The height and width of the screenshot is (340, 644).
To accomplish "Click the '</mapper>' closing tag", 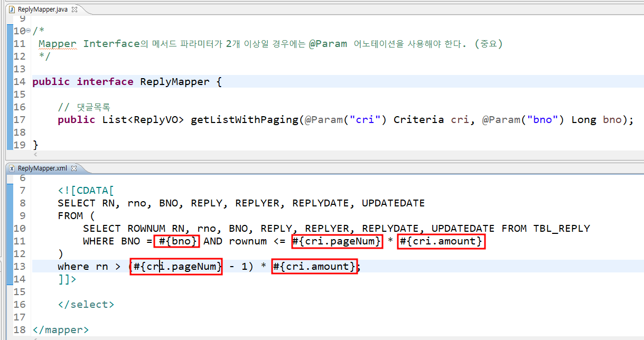I will click(x=61, y=330).
